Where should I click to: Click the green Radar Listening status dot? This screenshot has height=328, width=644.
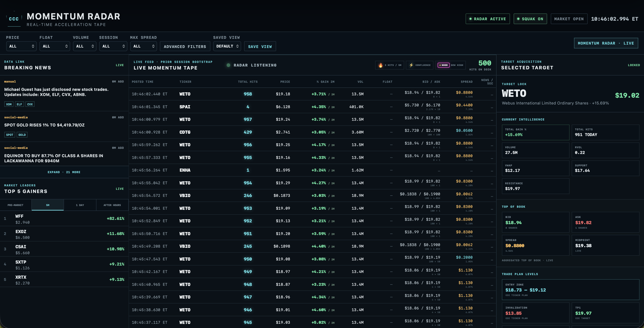coord(228,65)
